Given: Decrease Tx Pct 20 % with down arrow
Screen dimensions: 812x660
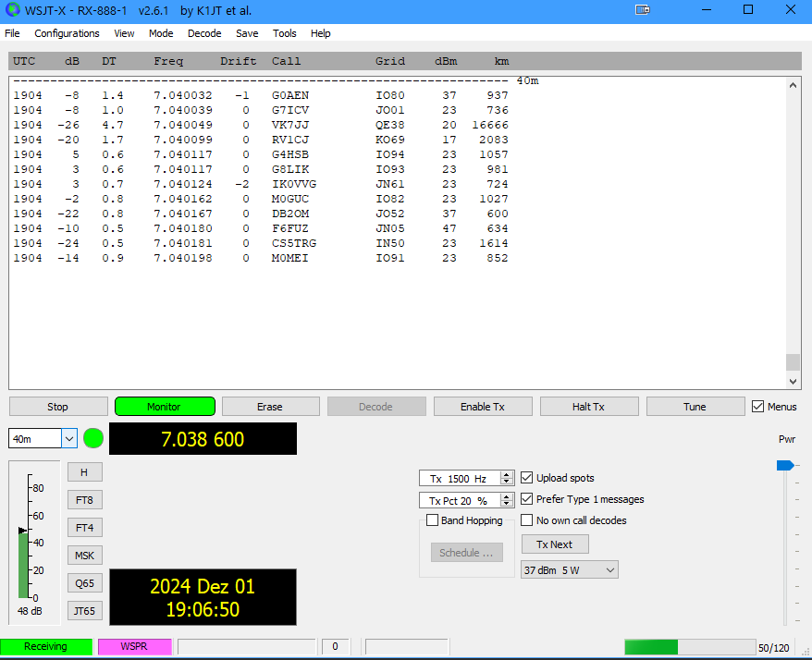Looking at the screenshot, I should pyautogui.click(x=507, y=504).
